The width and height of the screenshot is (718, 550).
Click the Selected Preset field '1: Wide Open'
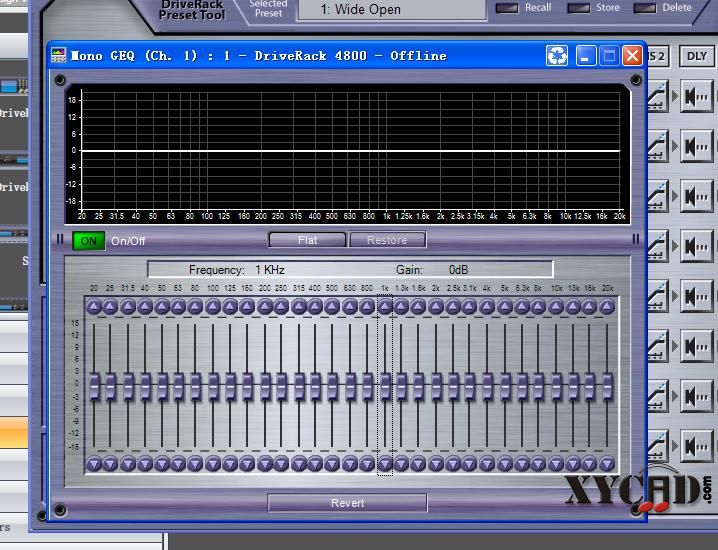pos(392,9)
